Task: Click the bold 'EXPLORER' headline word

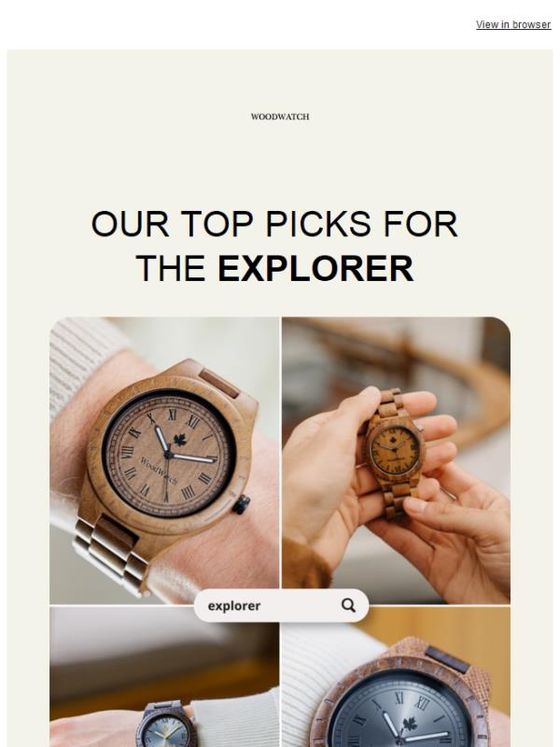Action: 315,268
